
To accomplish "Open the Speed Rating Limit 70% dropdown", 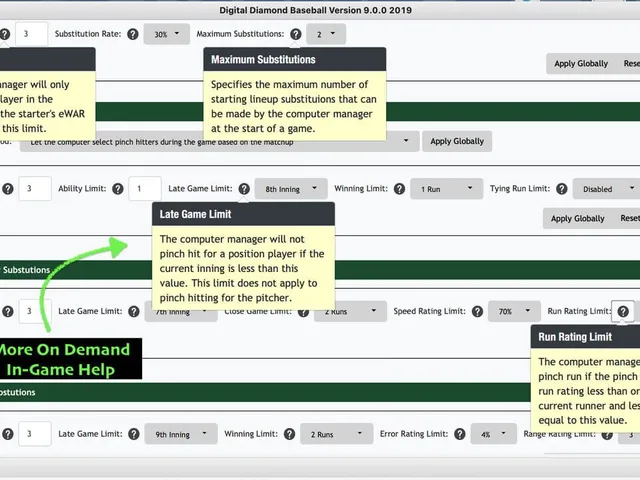I will (514, 311).
